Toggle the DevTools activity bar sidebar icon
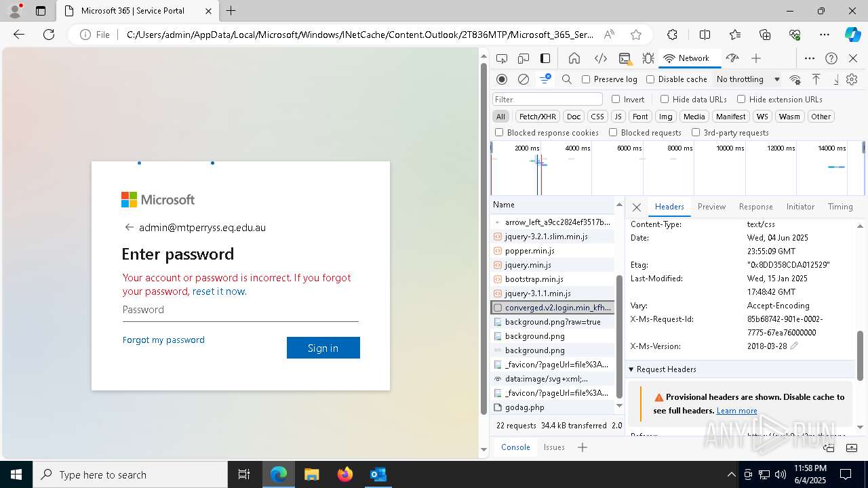 click(x=545, y=58)
